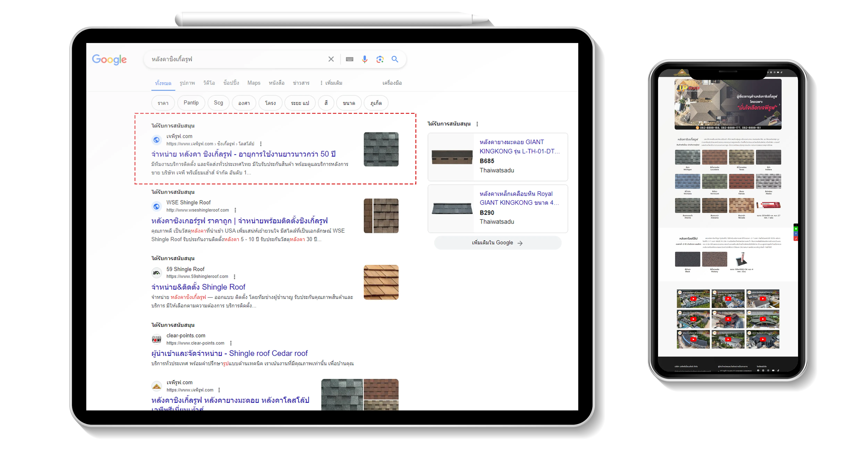
Task: Select the ภูเก็ต filter chip
Action: tap(376, 103)
